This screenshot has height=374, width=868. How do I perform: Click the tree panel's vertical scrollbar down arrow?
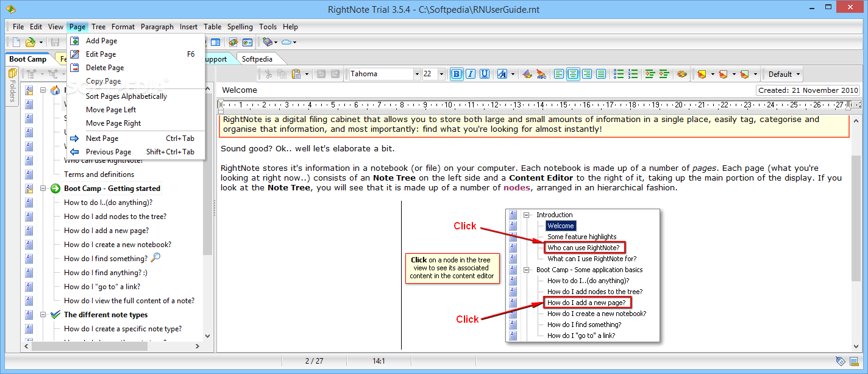pos(208,336)
